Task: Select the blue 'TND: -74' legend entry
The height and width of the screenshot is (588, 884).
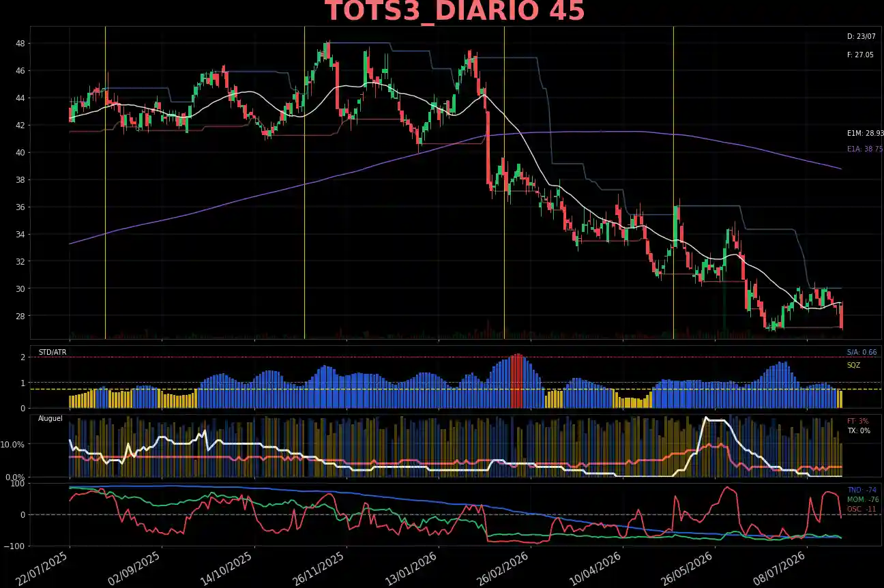Action: point(861,490)
